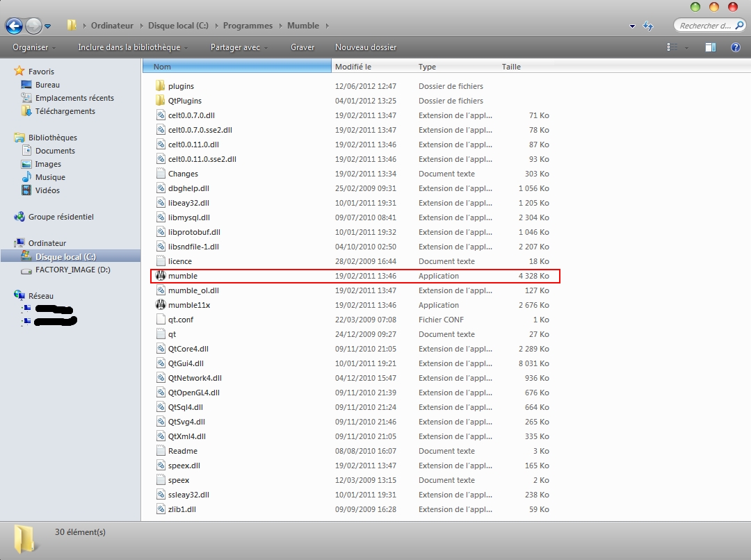Select zlib1.dll file icon
Image resolution: width=751 pixels, height=560 pixels.
pyautogui.click(x=161, y=509)
